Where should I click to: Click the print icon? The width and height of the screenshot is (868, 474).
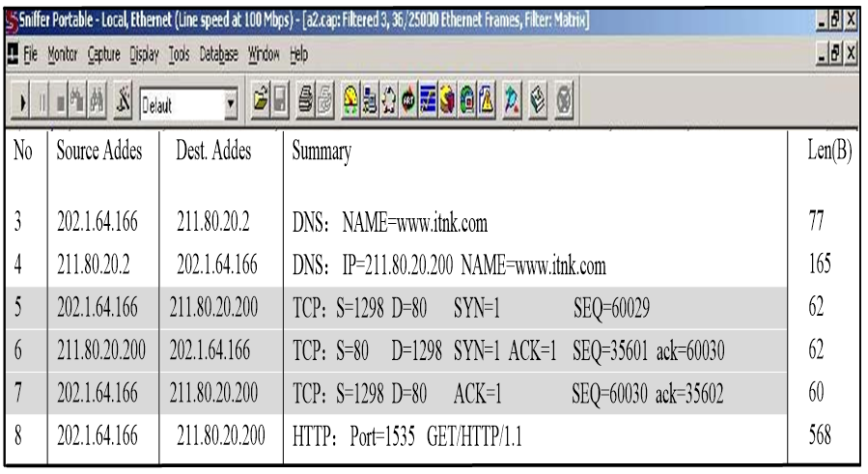pos(305,100)
